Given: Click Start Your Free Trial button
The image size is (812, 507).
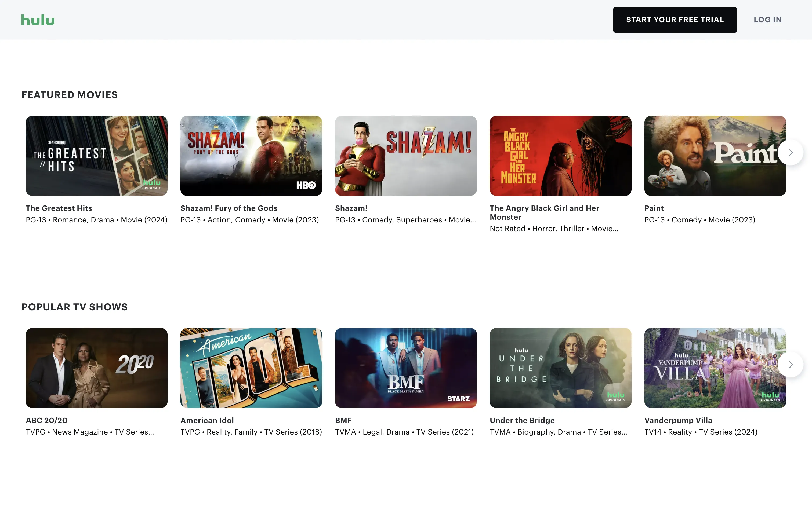Looking at the screenshot, I should (x=675, y=20).
